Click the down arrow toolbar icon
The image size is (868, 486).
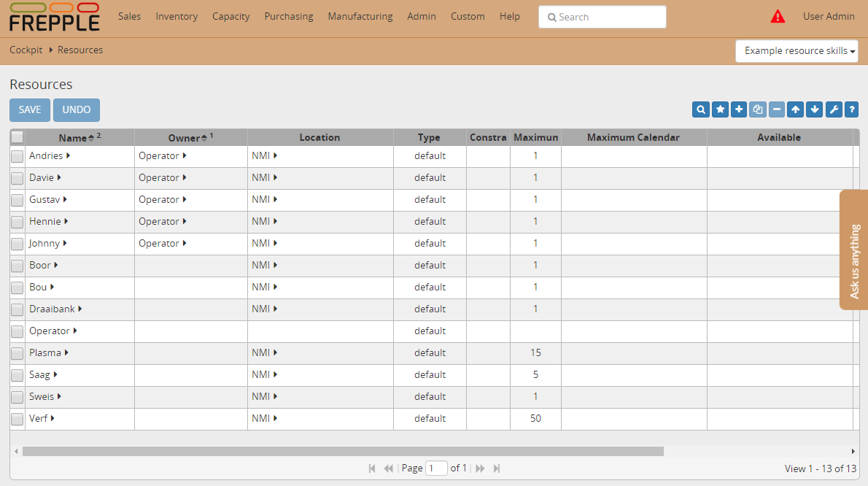coord(815,109)
